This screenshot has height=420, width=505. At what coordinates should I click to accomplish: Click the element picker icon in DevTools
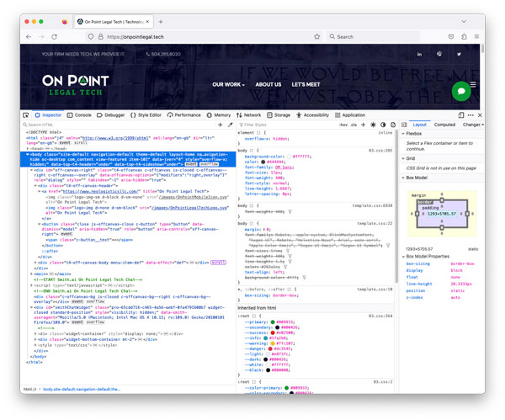[27, 114]
